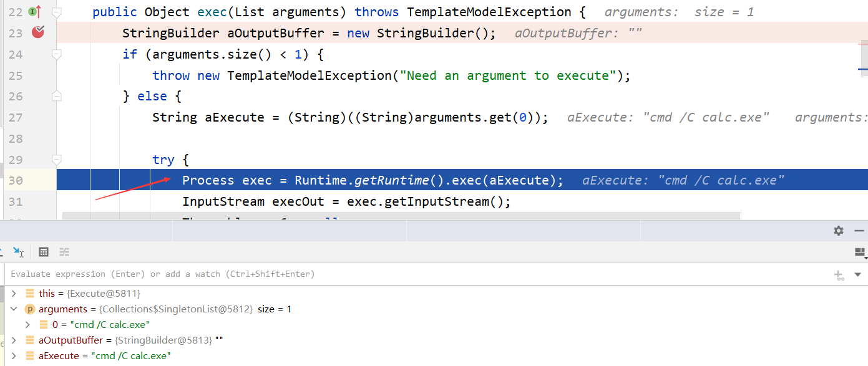Click 'try' keyword on line 29
This screenshot has width=868, height=366.
tap(163, 160)
